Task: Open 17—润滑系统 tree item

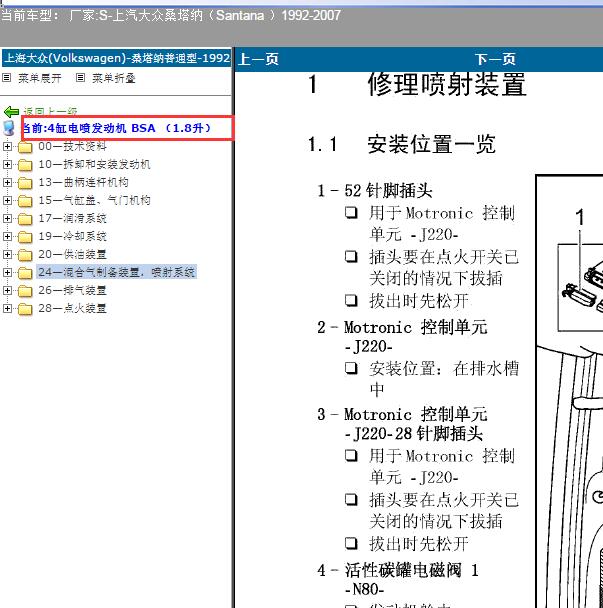Action: click(x=72, y=218)
